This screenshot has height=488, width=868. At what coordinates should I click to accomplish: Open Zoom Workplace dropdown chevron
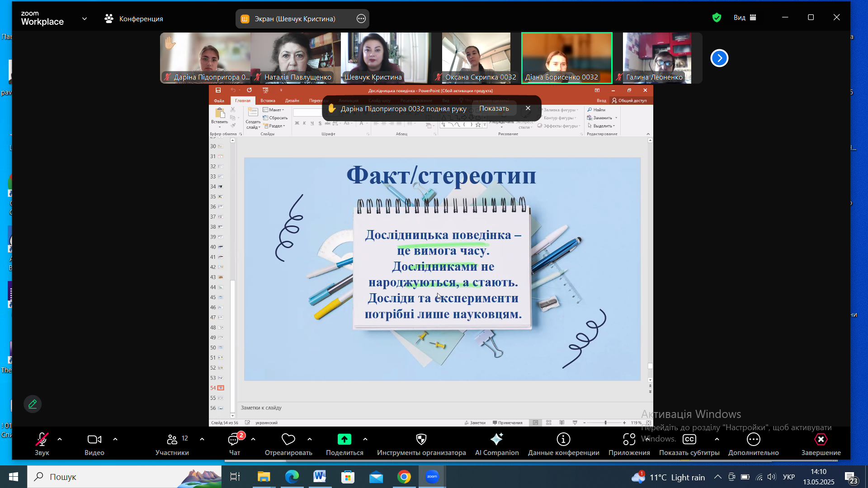85,19
